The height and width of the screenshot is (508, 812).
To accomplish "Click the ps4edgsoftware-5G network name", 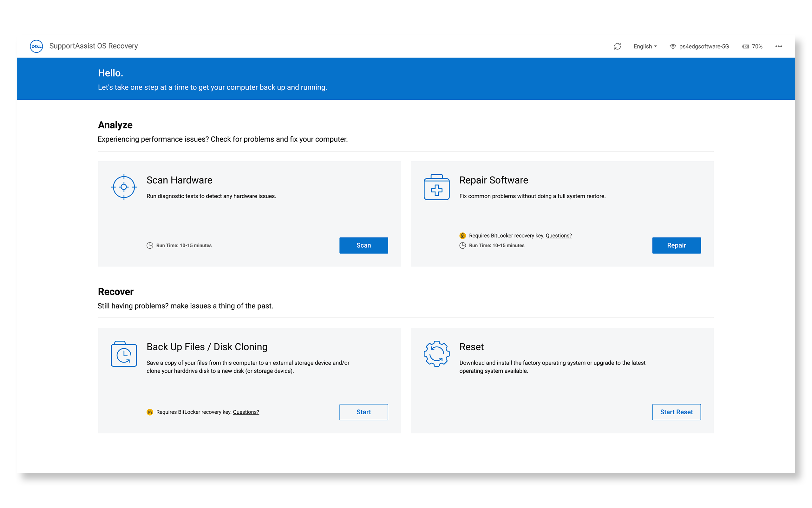I will [x=704, y=46].
